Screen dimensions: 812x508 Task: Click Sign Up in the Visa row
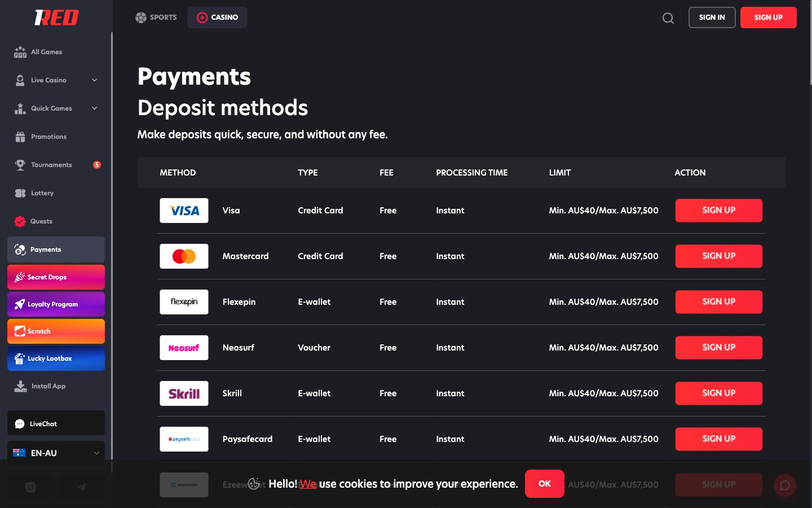719,211
